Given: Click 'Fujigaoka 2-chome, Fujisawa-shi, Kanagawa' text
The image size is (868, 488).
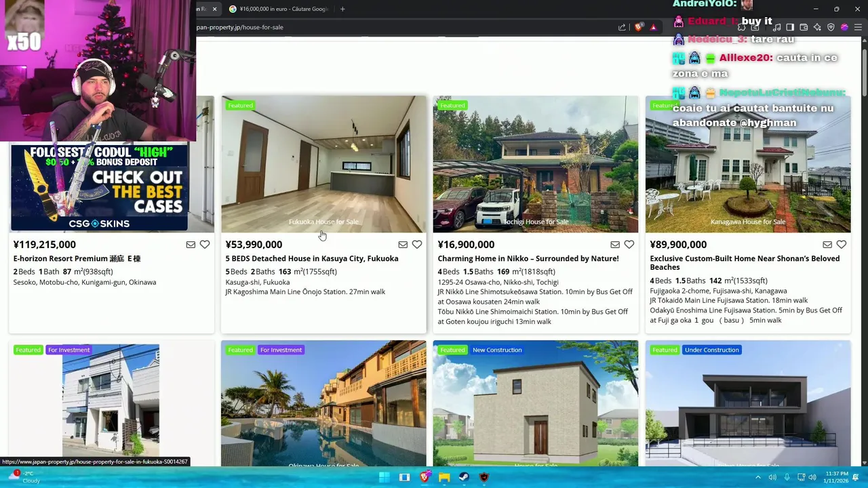Looking at the screenshot, I should pyautogui.click(x=718, y=291).
